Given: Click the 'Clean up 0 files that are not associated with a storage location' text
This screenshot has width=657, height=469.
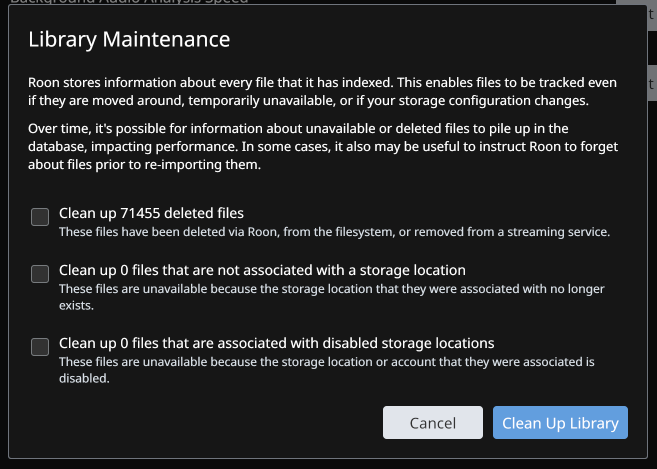Looking at the screenshot, I should pyautogui.click(x=262, y=270).
